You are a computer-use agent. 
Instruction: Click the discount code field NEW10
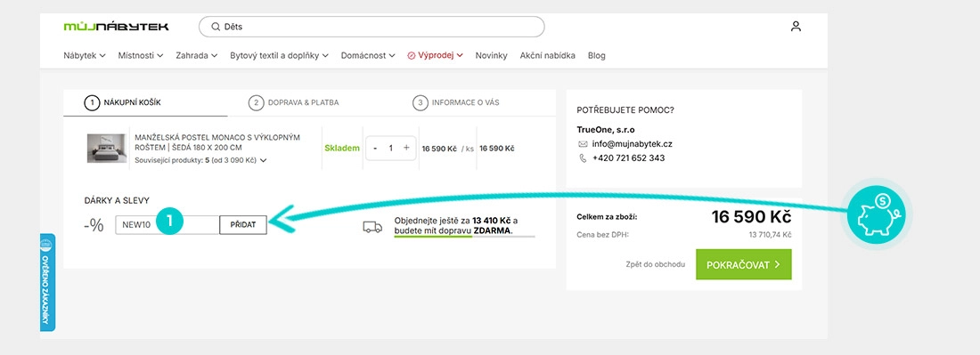(x=167, y=225)
